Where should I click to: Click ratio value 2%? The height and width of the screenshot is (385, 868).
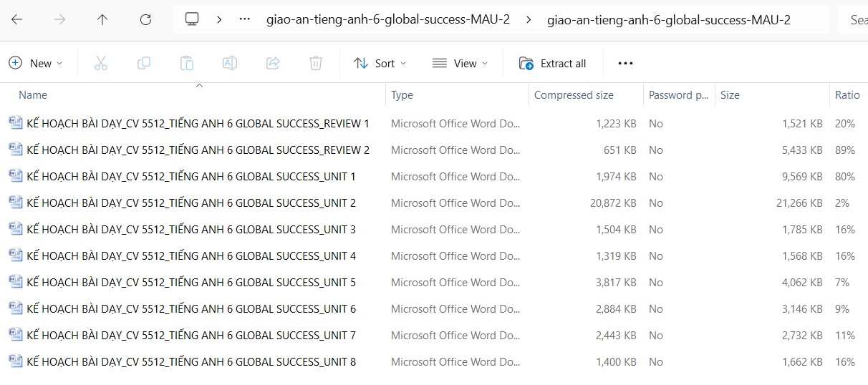coord(842,203)
